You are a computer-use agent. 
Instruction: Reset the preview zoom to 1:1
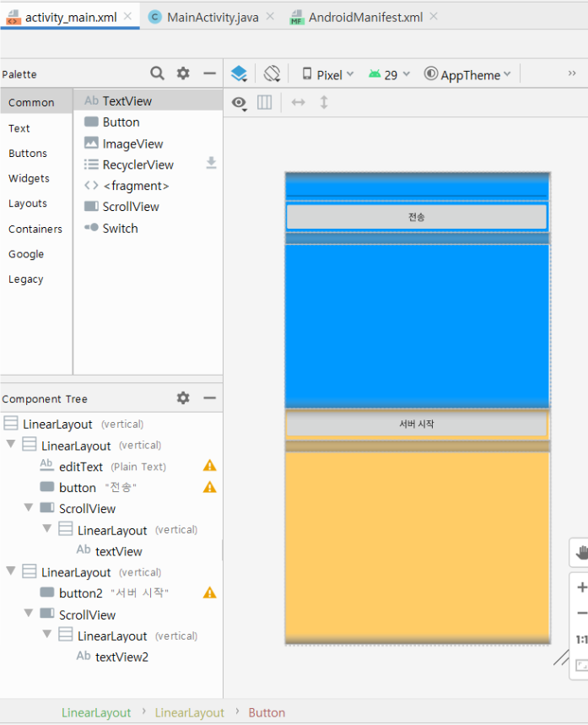[581, 640]
